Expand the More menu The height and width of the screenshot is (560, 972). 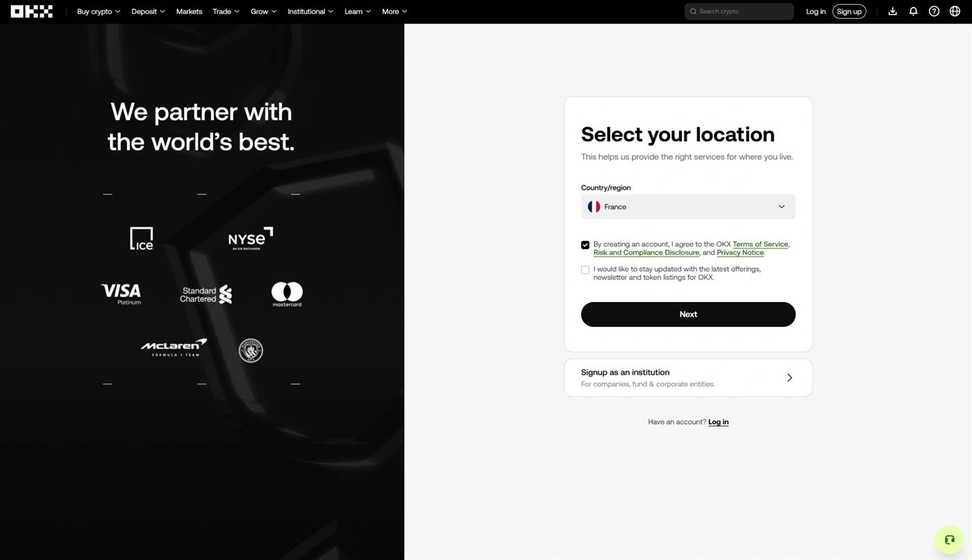pyautogui.click(x=394, y=11)
